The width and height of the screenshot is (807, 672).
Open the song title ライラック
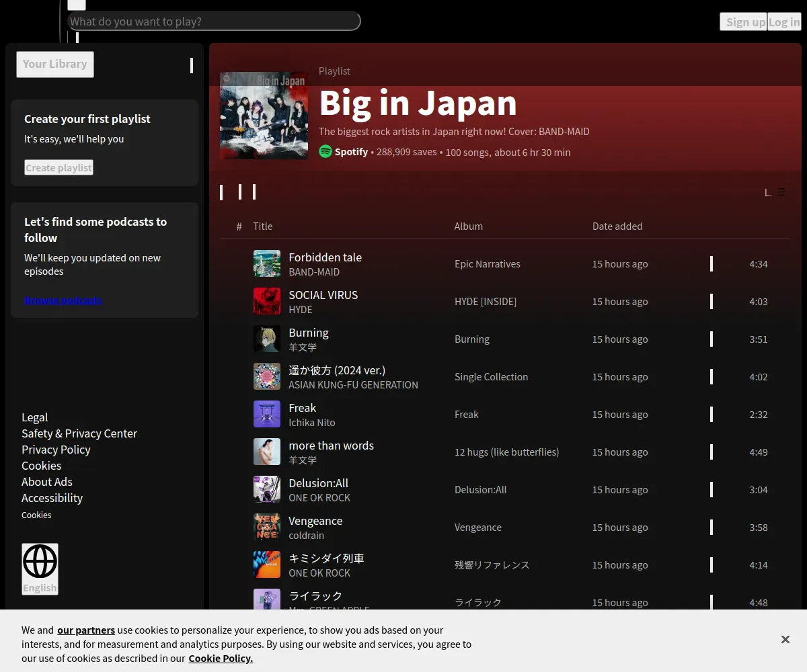[x=315, y=595]
